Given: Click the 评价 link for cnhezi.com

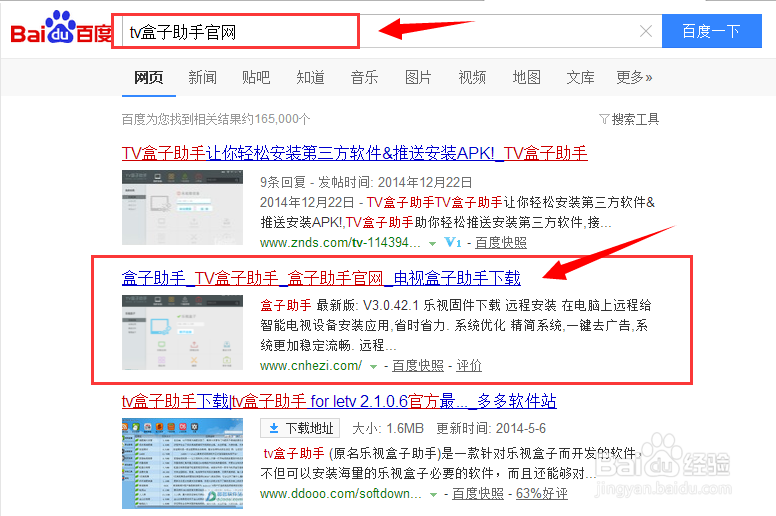Looking at the screenshot, I should click(469, 366).
